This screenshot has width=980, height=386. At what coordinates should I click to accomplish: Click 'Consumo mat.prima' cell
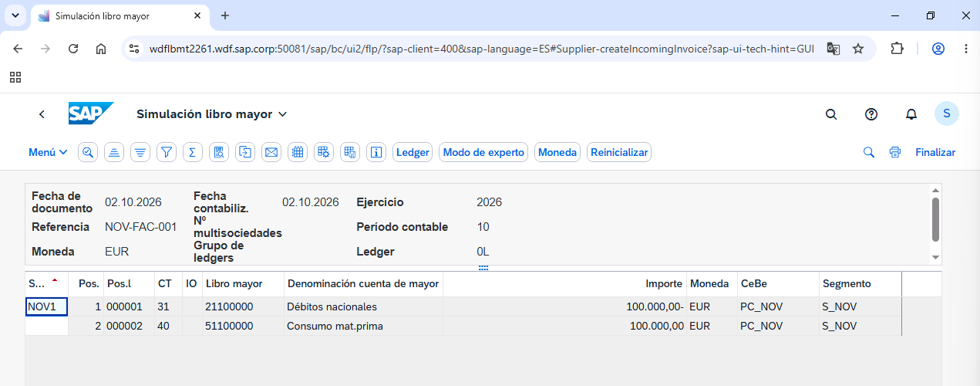pyautogui.click(x=363, y=326)
